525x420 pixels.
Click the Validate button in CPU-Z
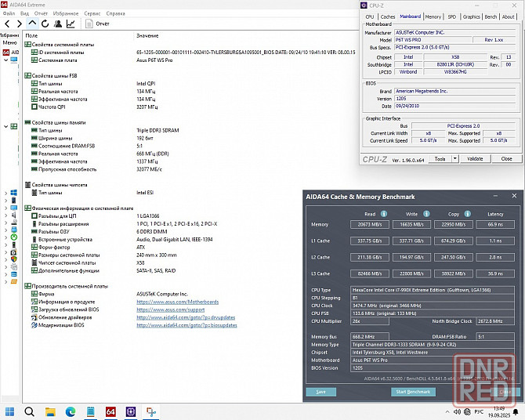[475, 158]
